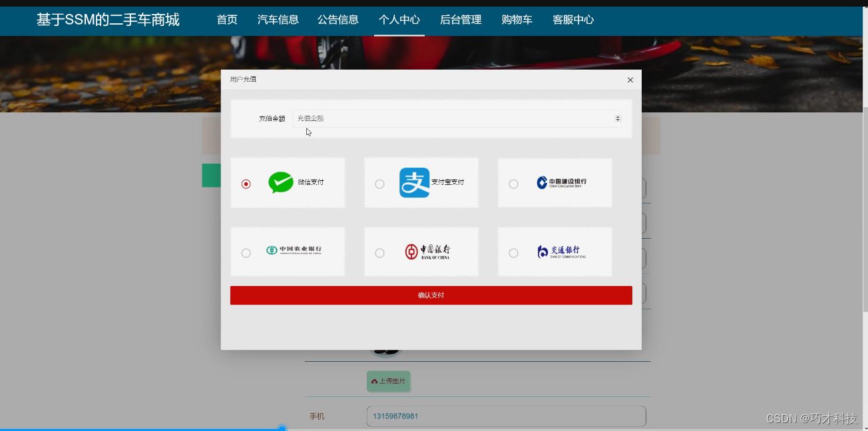The image size is (868, 431).
Task: Select Bank of Communications radio button
Action: click(x=513, y=253)
